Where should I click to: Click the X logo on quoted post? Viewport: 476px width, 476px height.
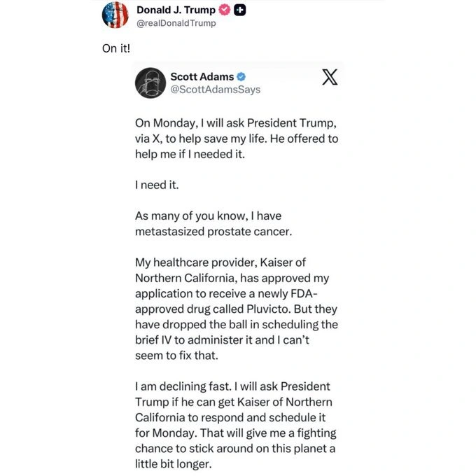point(329,77)
